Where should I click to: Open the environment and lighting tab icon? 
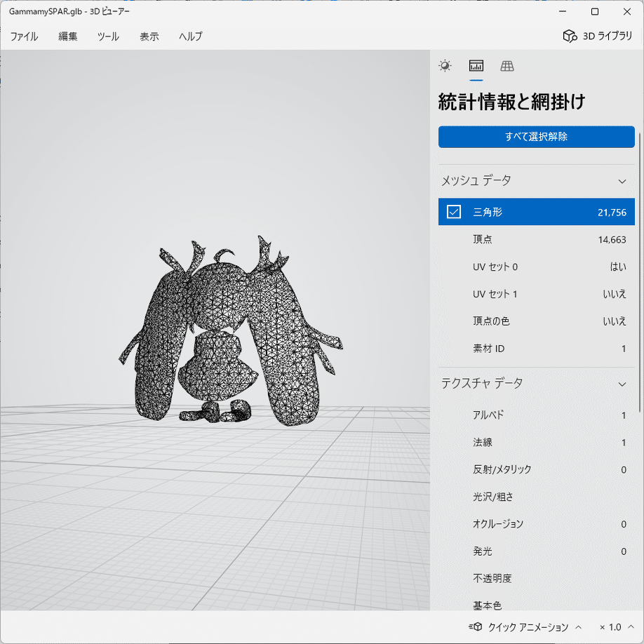click(445, 66)
